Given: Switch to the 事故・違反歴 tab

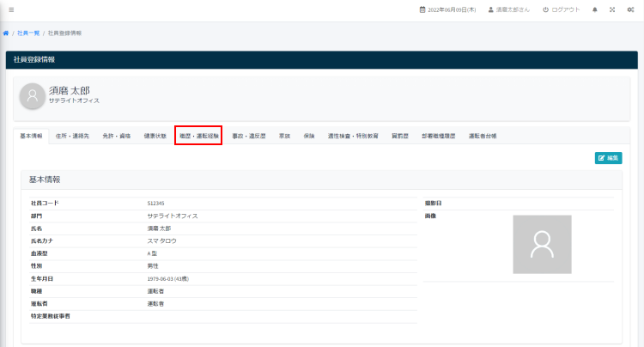Looking at the screenshot, I should 249,136.
